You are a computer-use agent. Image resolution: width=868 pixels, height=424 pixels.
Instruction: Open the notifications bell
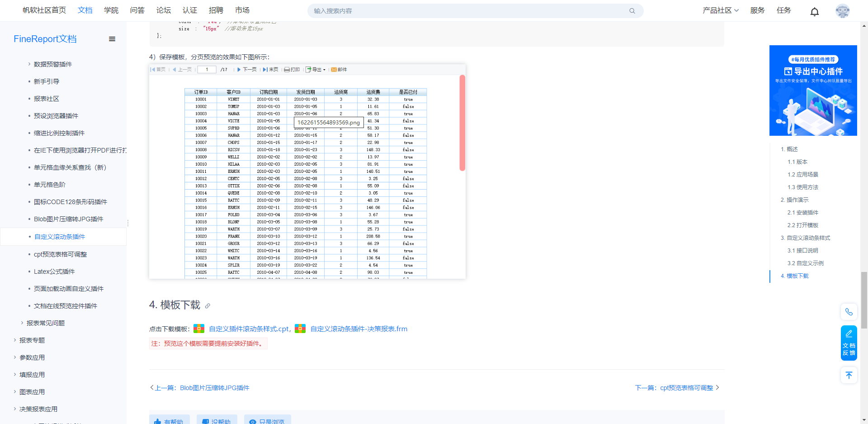click(x=815, y=11)
